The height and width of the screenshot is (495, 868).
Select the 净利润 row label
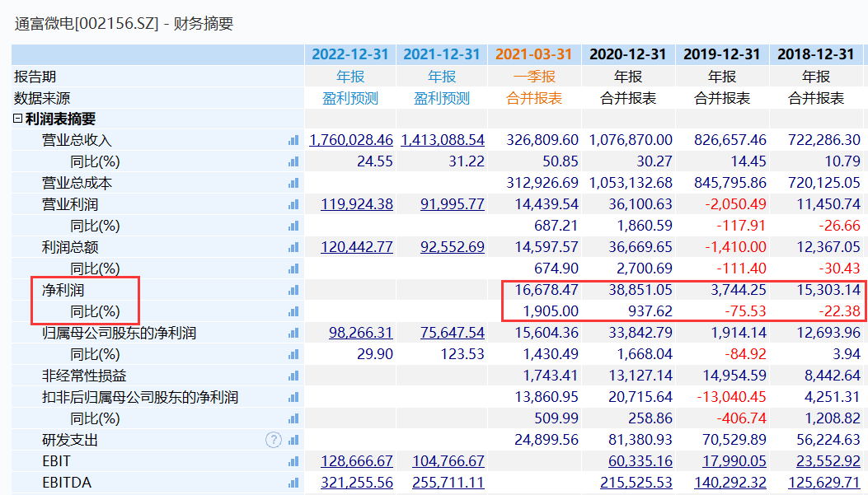click(x=63, y=290)
